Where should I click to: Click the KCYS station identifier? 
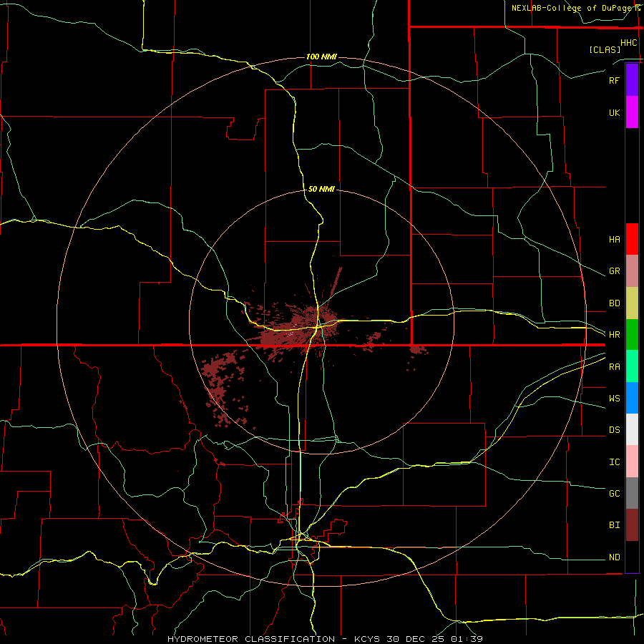[367, 639]
